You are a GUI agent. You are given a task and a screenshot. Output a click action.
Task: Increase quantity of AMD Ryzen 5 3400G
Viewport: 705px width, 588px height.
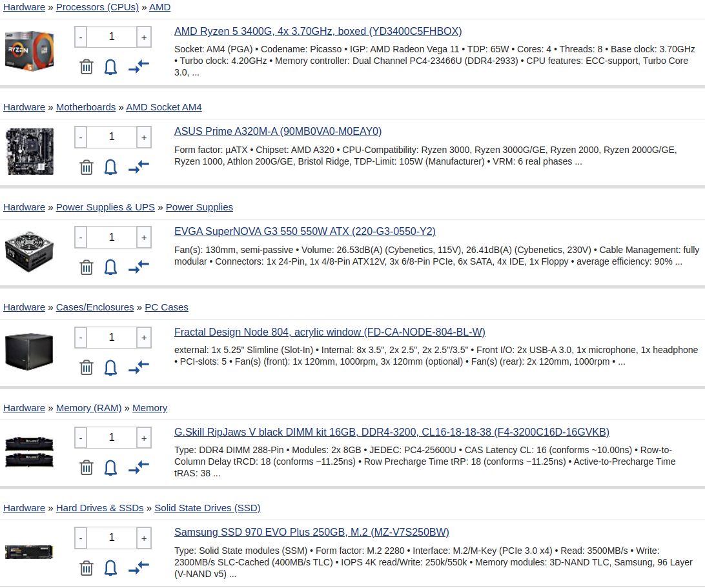[x=143, y=37]
